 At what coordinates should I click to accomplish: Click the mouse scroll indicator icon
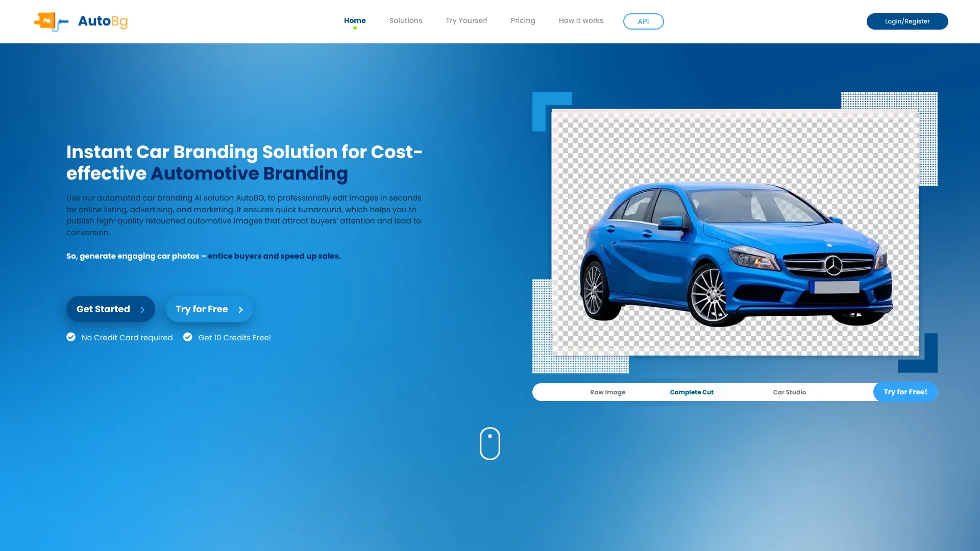[490, 443]
